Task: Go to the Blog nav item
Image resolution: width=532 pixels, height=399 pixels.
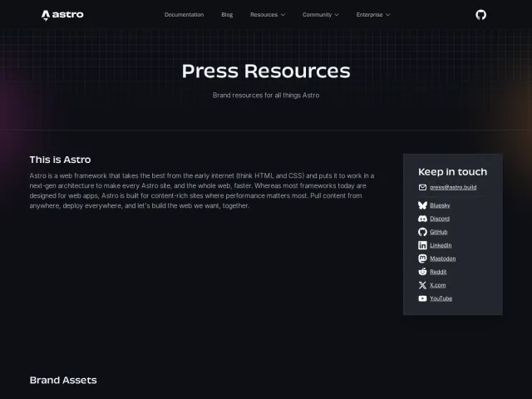Action: 227,15
